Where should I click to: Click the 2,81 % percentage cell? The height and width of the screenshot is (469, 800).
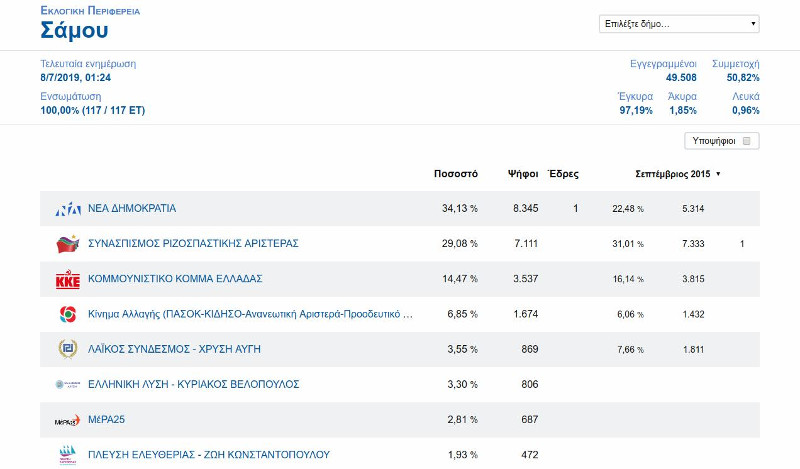(462, 419)
